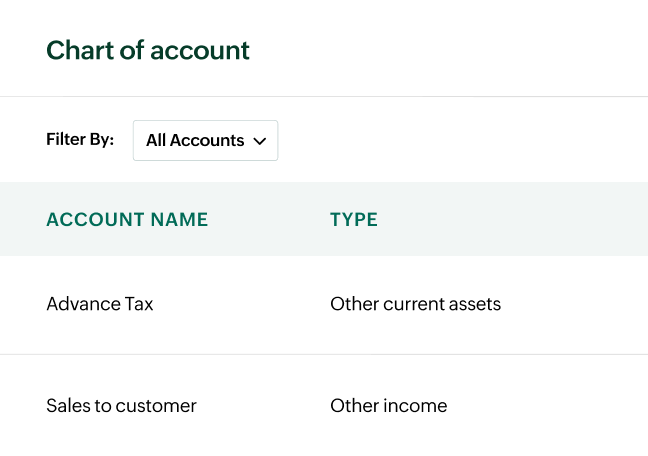The image size is (648, 456).
Task: Click the chevron arrow in the filter box
Action: (x=260, y=141)
